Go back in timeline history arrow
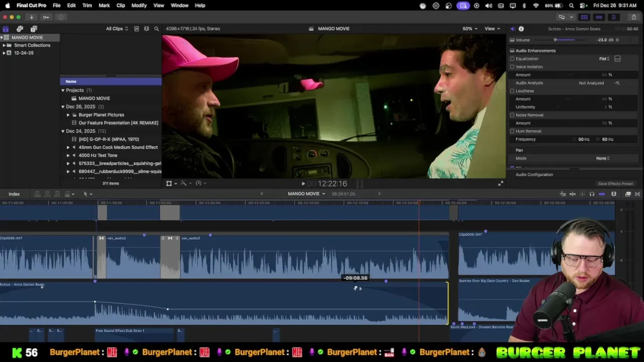Image resolution: width=644 pixels, height=362 pixels. (262, 194)
